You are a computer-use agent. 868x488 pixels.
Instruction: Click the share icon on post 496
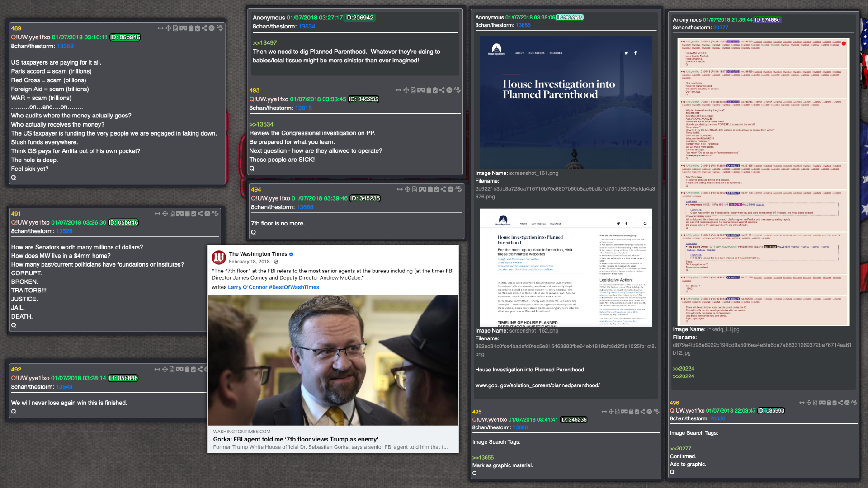click(x=841, y=403)
